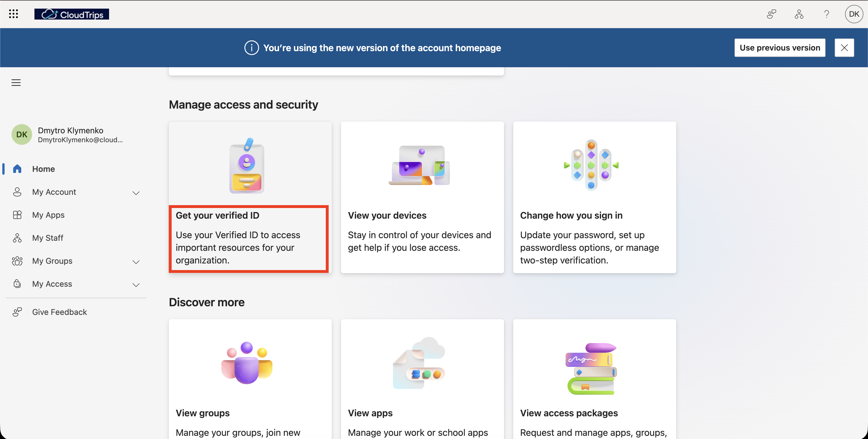Expand the My Groups chevron
This screenshot has width=868, height=439.
pyautogui.click(x=136, y=262)
